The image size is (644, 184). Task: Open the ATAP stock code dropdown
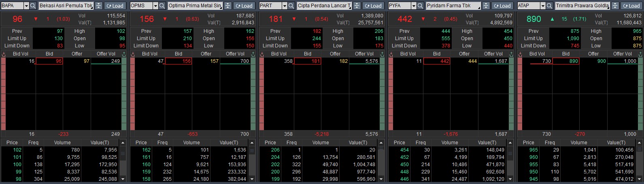click(x=543, y=6)
